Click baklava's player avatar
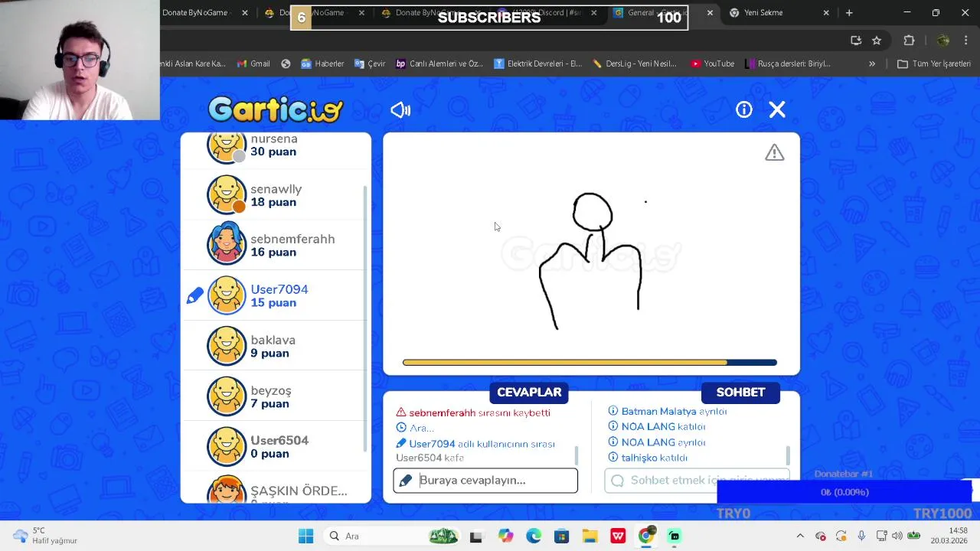980x551 pixels. [x=227, y=346]
